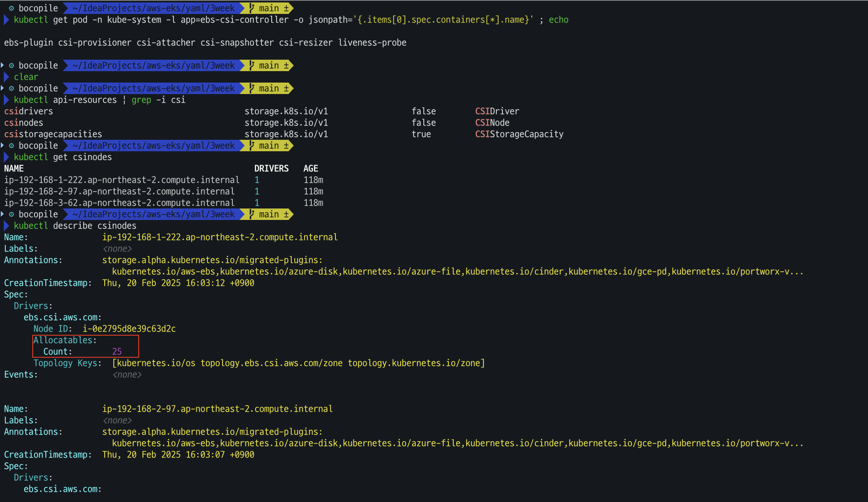868x502 pixels.
Task: Click the blue prompt arrow before 'kubectl describe csinodes'
Action: pos(7,226)
